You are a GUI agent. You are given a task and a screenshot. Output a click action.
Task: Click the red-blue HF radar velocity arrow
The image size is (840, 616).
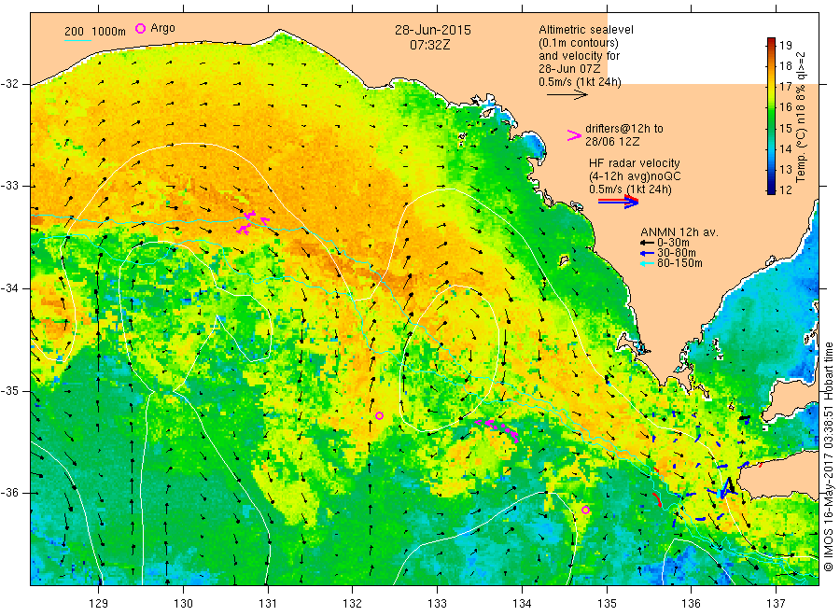coord(618,202)
